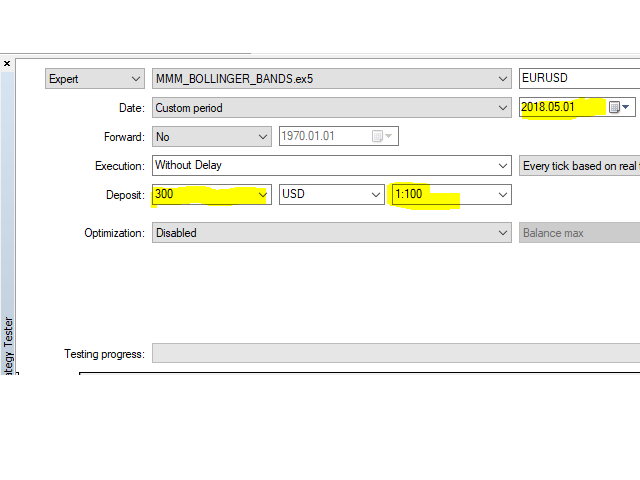Click the Testing progress label
640x480 pixels.
(x=104, y=354)
